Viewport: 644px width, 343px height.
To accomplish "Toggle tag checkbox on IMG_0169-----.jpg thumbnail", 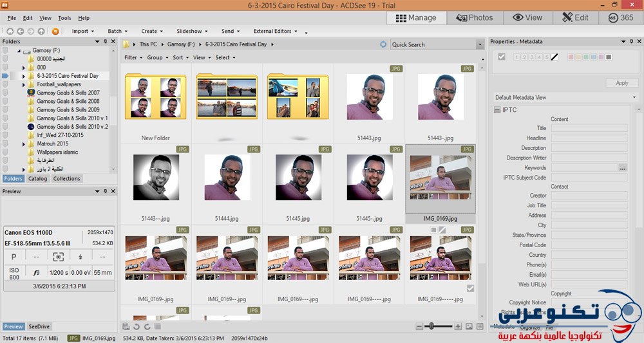I will (x=470, y=288).
